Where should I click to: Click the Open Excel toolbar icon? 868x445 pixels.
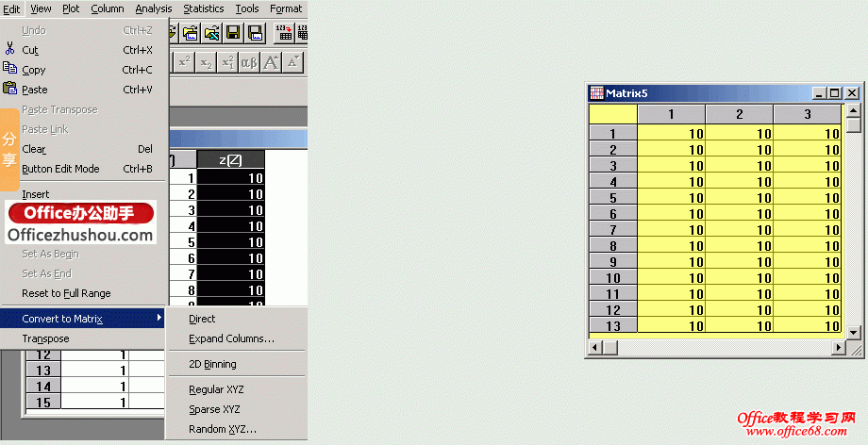212,32
